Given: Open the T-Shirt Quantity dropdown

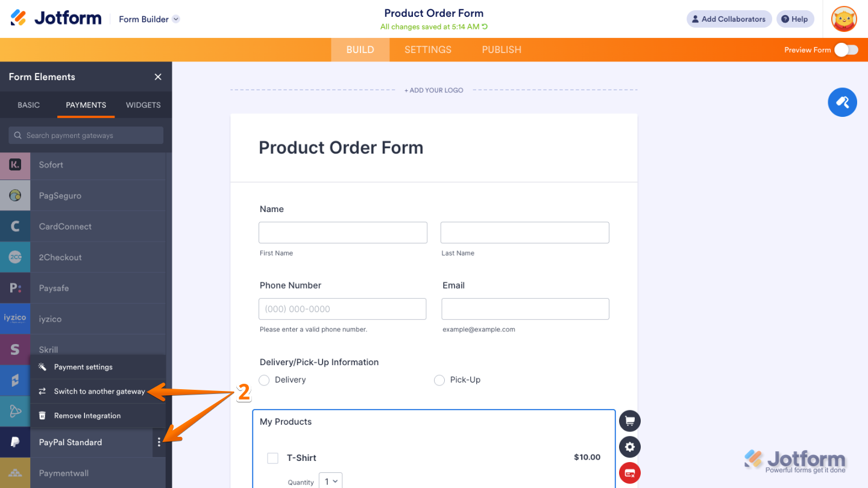Looking at the screenshot, I should (330, 481).
